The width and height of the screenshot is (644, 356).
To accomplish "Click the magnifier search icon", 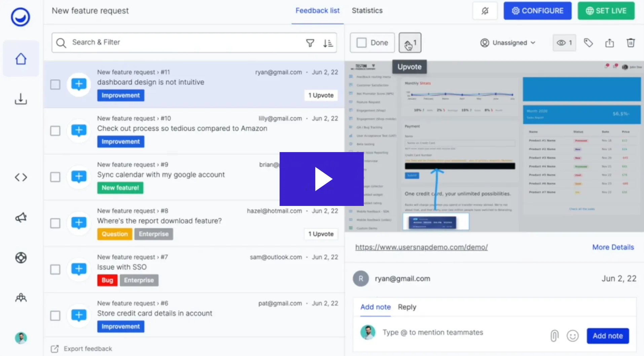I will [x=61, y=43].
